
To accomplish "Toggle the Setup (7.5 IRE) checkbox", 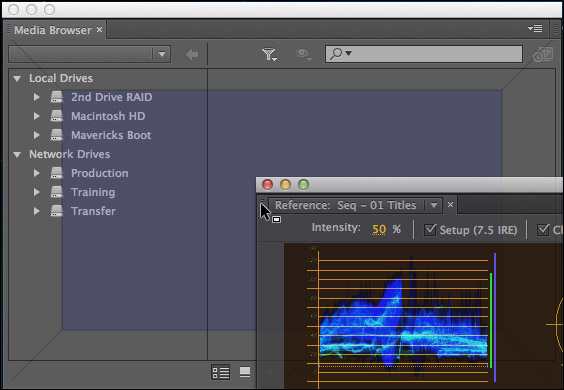I will (x=430, y=230).
